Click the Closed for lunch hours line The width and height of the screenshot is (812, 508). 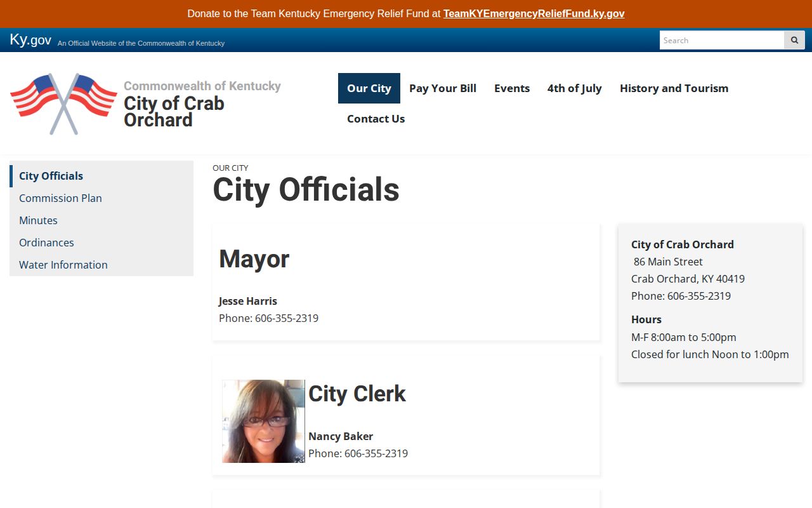710,354
